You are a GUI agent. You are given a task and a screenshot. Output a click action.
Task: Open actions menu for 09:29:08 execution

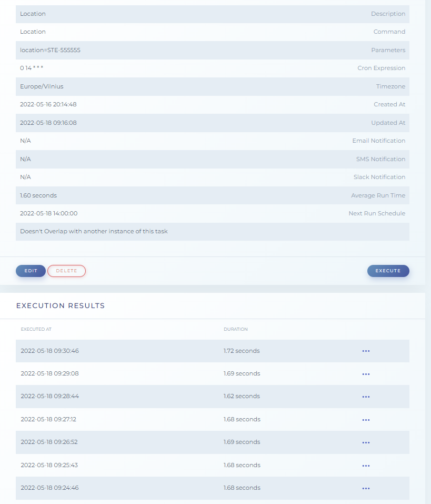tap(366, 373)
